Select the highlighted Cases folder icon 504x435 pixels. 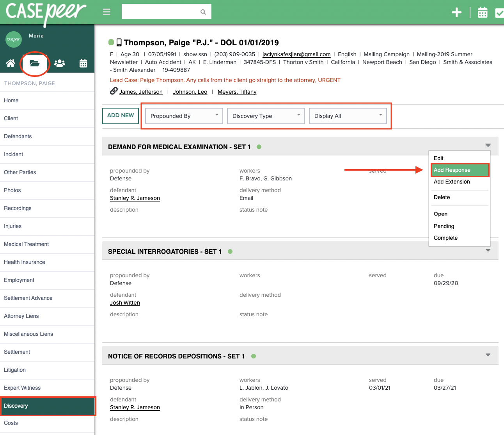[x=35, y=63]
